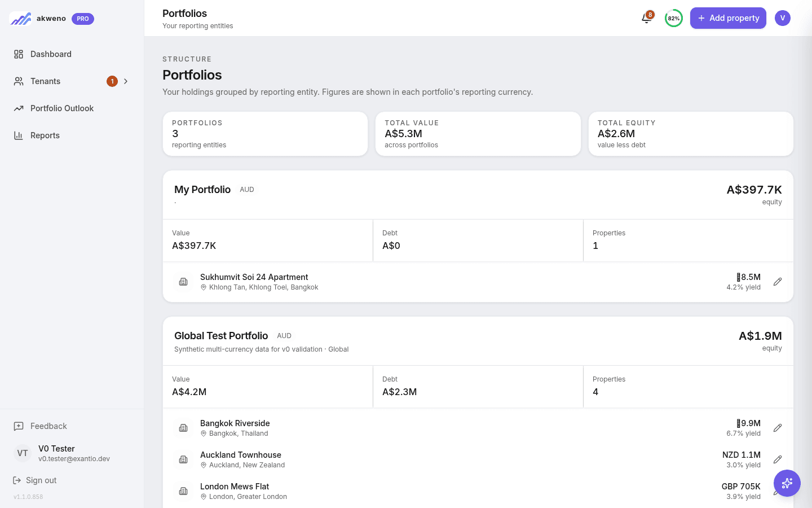Screen dimensions: 812x508
Task: Click the London Mews Flat building icon
Action: [x=183, y=491]
